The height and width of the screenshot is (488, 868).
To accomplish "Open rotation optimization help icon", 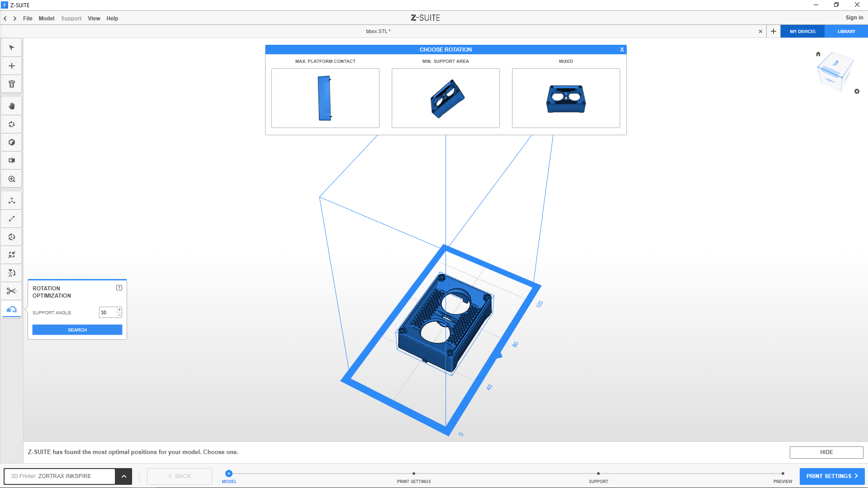I will pyautogui.click(x=119, y=288).
